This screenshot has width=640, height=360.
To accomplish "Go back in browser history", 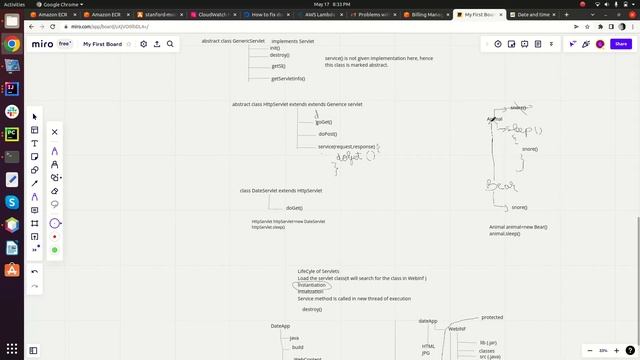I will click(x=31, y=27).
